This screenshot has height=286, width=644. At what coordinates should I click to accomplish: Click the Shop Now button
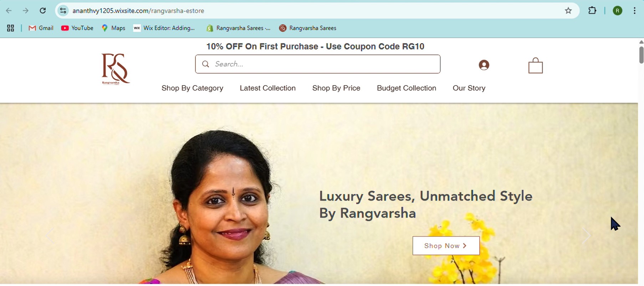coord(446,246)
